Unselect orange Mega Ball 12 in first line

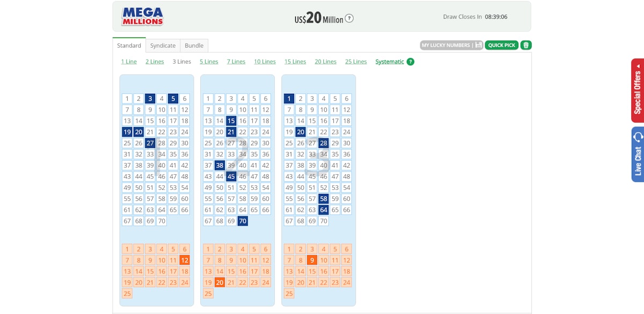[185, 260]
